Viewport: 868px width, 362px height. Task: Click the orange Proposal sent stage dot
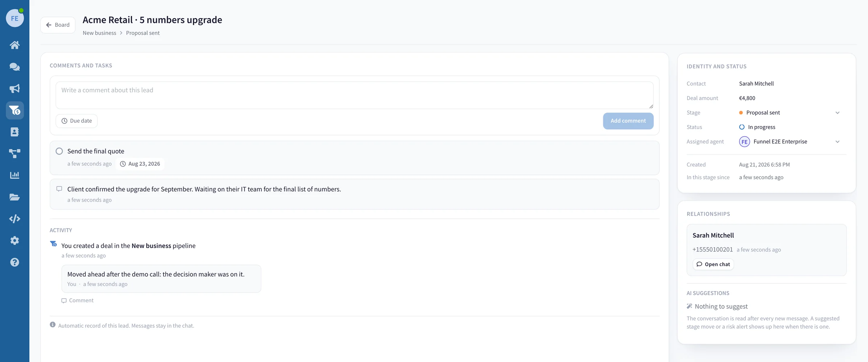click(x=741, y=113)
